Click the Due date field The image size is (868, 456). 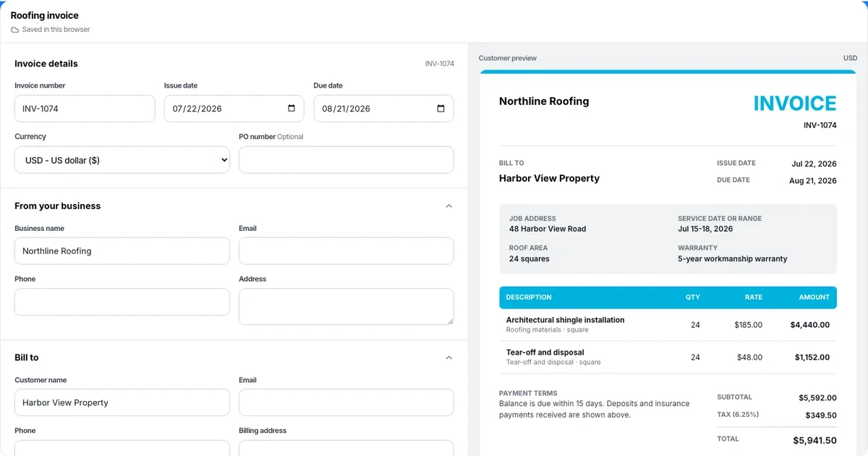pos(383,109)
